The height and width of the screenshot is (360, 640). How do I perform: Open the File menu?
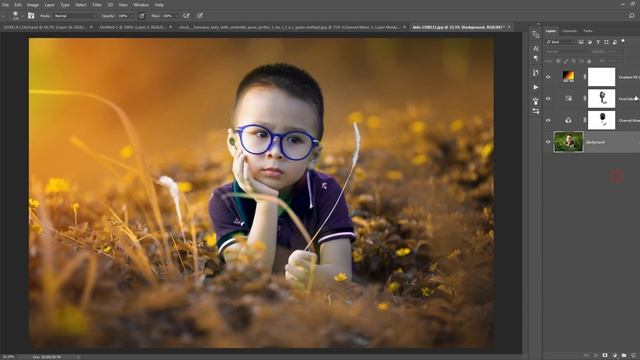click(6, 5)
